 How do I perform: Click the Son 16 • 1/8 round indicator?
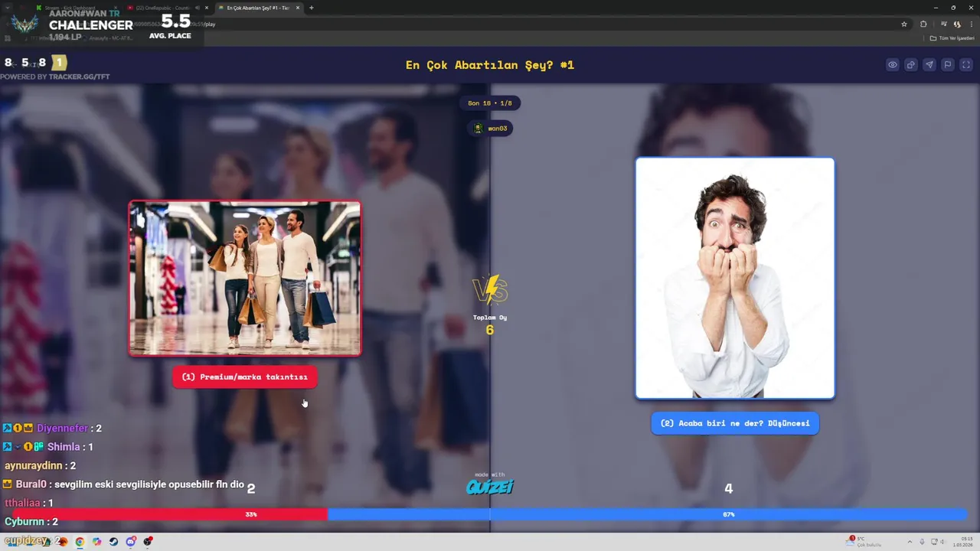tap(490, 103)
